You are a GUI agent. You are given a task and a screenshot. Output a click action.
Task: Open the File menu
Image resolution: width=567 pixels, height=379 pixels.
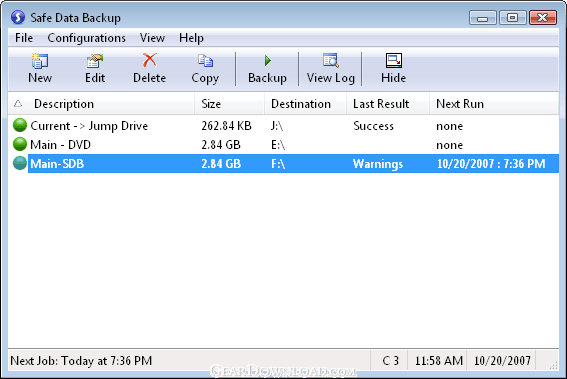pyautogui.click(x=24, y=38)
